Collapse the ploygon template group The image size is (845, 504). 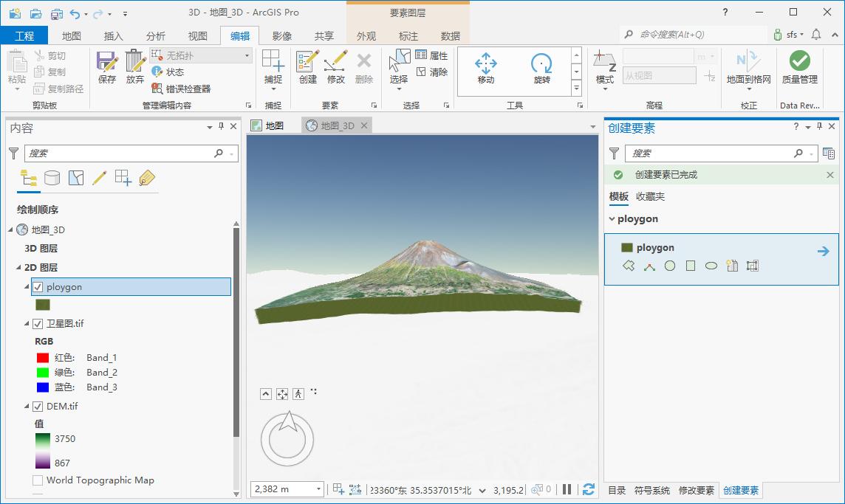coord(612,218)
